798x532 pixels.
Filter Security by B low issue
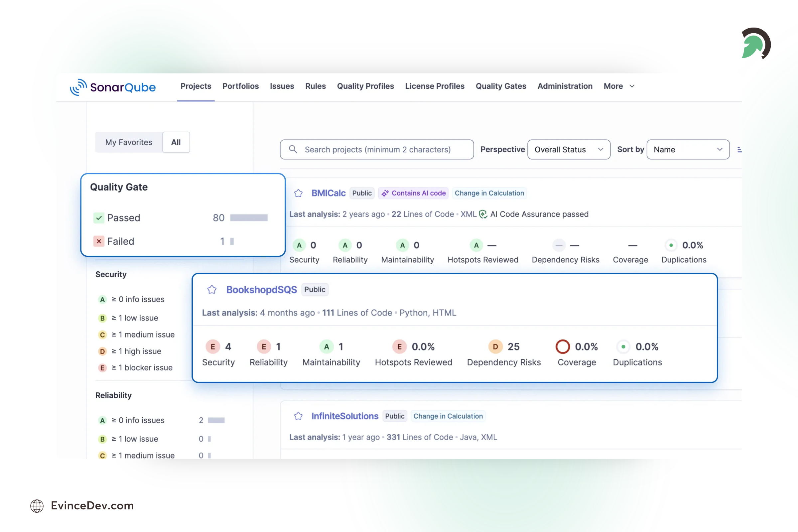(x=128, y=318)
